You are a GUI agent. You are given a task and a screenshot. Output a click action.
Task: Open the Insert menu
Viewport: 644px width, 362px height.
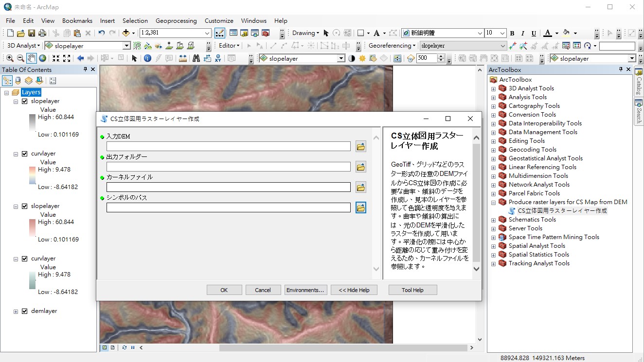coord(107,20)
